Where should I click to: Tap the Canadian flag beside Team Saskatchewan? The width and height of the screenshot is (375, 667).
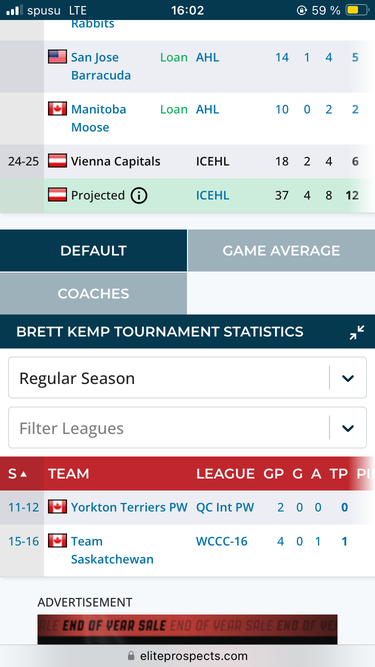coord(57,541)
